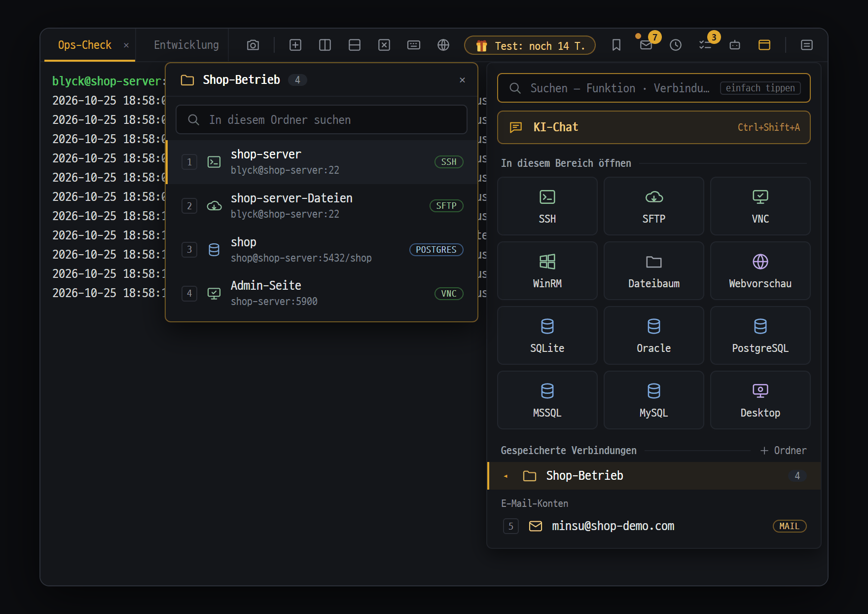
Task: Open the MSSQL tile
Action: click(x=547, y=400)
